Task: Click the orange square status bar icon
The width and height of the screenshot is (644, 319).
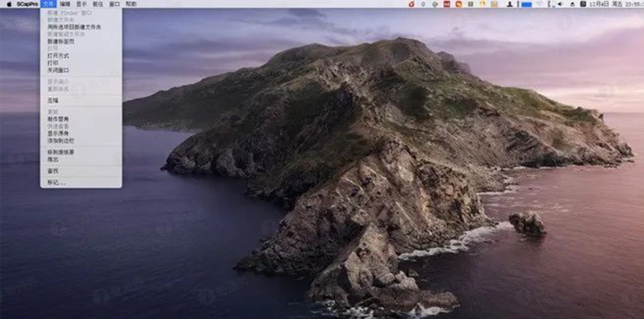Action: point(459,4)
